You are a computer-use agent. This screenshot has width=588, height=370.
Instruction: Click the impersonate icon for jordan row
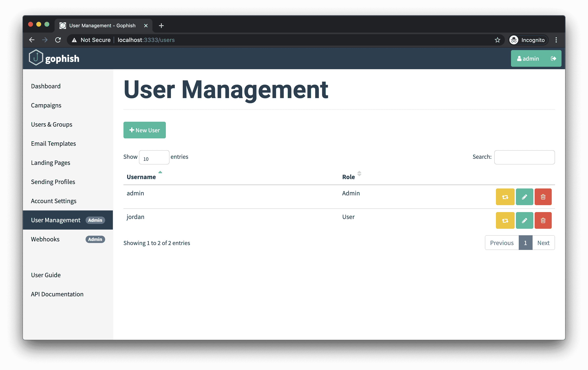click(505, 220)
